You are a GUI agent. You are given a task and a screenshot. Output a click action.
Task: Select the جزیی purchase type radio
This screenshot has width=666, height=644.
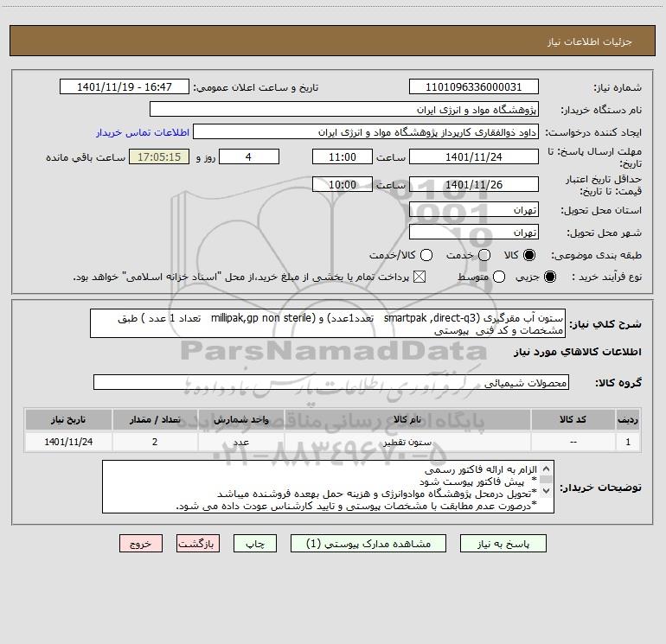pyautogui.click(x=550, y=277)
